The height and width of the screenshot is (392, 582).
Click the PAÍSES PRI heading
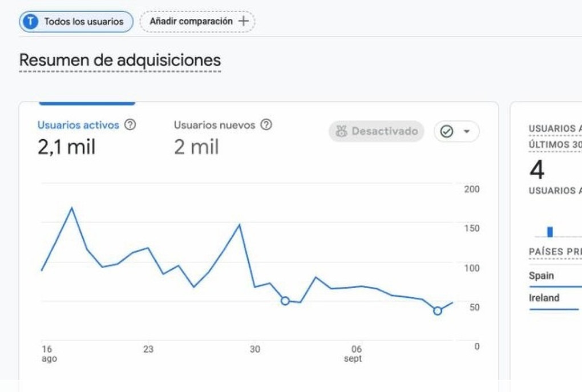[555, 252]
